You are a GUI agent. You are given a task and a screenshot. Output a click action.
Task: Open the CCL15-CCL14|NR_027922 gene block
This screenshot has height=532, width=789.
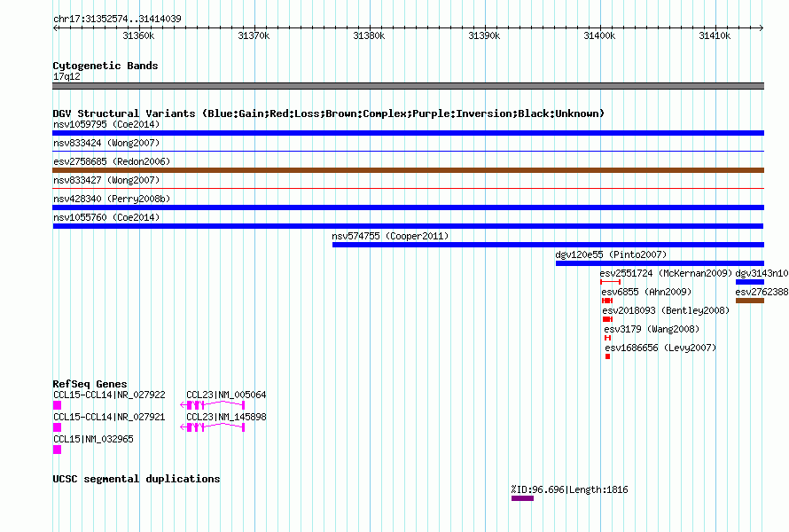tap(58, 405)
